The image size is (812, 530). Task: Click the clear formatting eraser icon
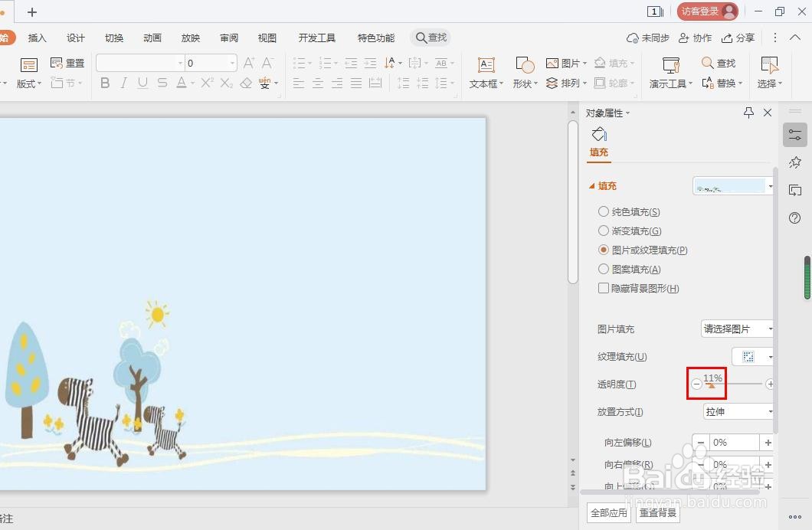tap(246, 83)
